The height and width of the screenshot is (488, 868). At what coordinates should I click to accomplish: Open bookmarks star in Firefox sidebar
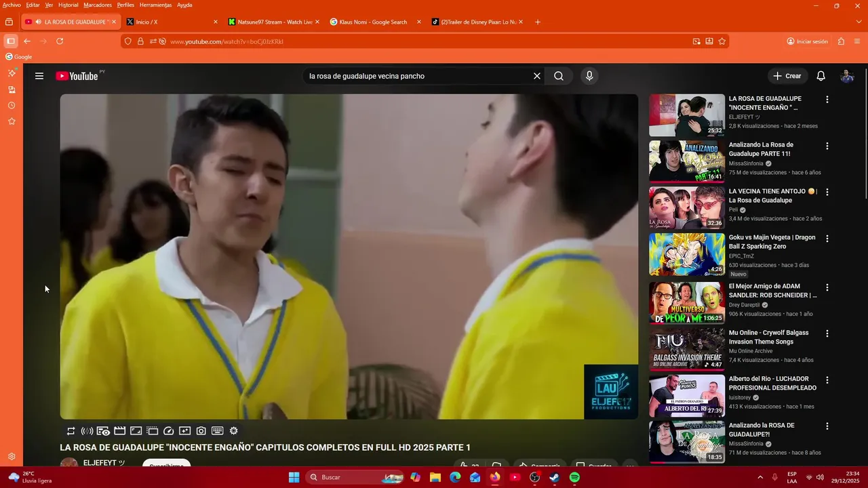12,121
